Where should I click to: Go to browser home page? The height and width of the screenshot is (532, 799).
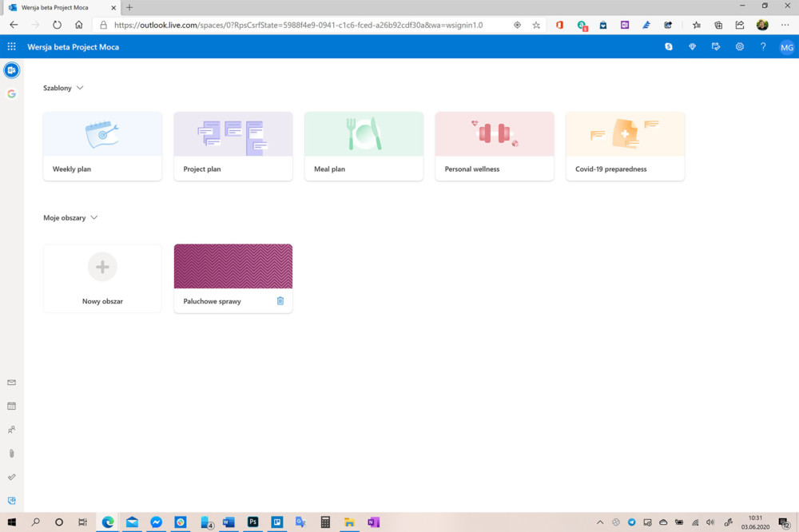click(x=79, y=25)
